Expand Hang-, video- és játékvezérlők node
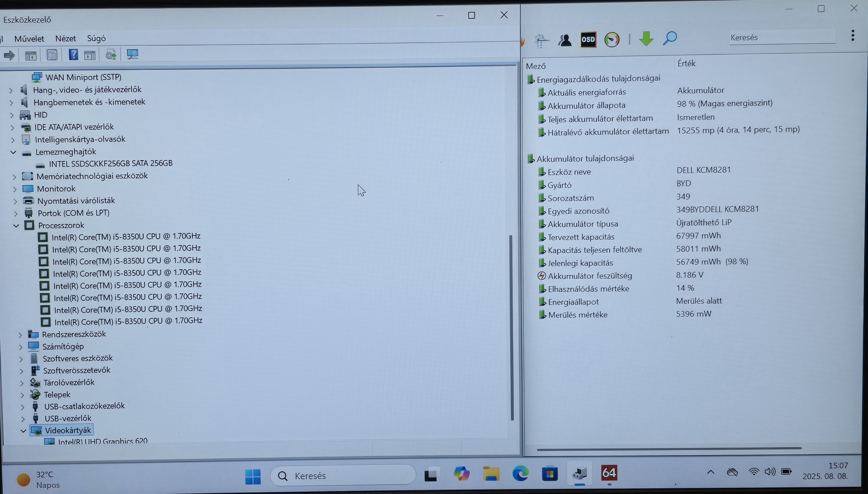 (11, 90)
